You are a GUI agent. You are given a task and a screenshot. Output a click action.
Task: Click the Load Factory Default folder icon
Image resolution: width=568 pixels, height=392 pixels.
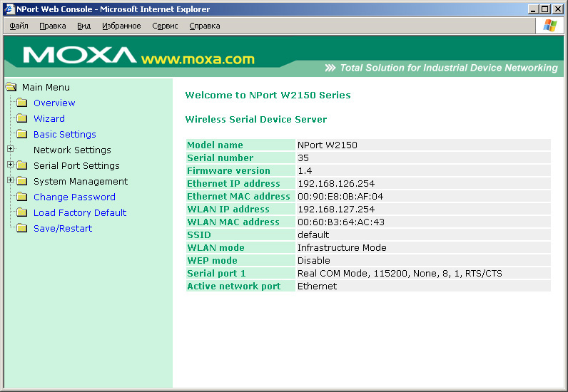[21, 213]
